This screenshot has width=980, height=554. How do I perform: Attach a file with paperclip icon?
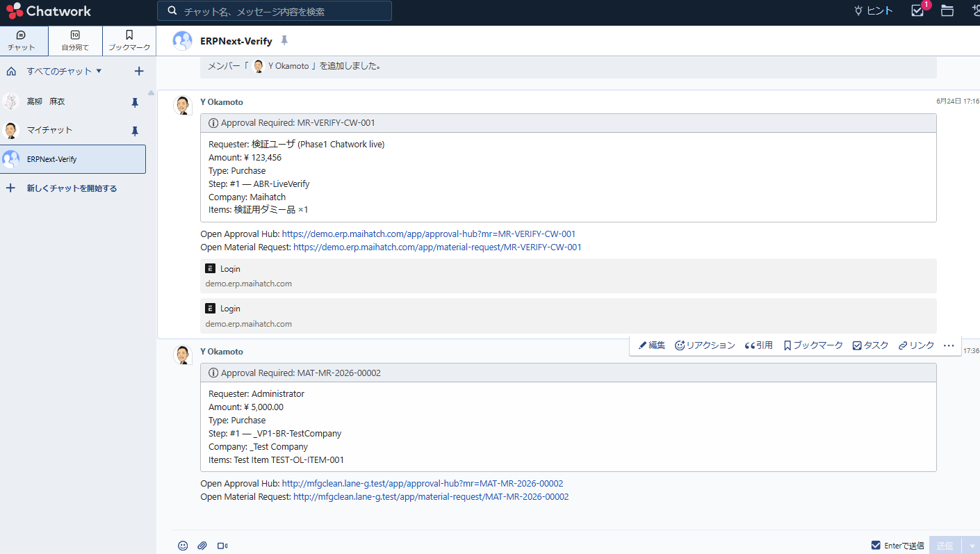202,546
